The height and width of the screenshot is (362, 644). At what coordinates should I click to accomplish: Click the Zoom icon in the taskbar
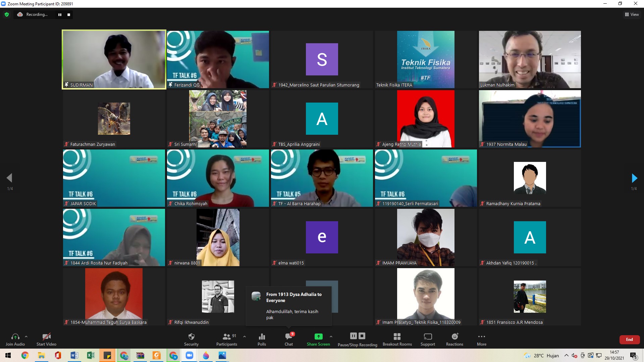(x=190, y=355)
